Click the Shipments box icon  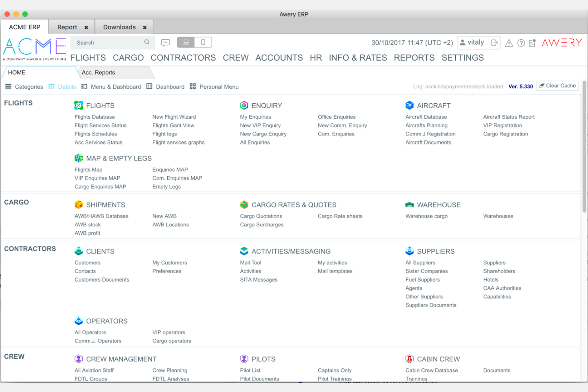[79, 205]
